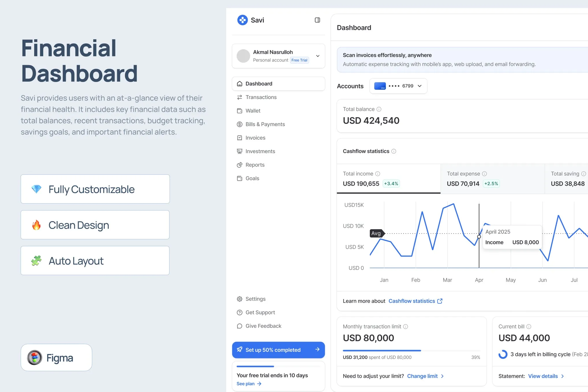Click the info icon beside Total income

[377, 174]
